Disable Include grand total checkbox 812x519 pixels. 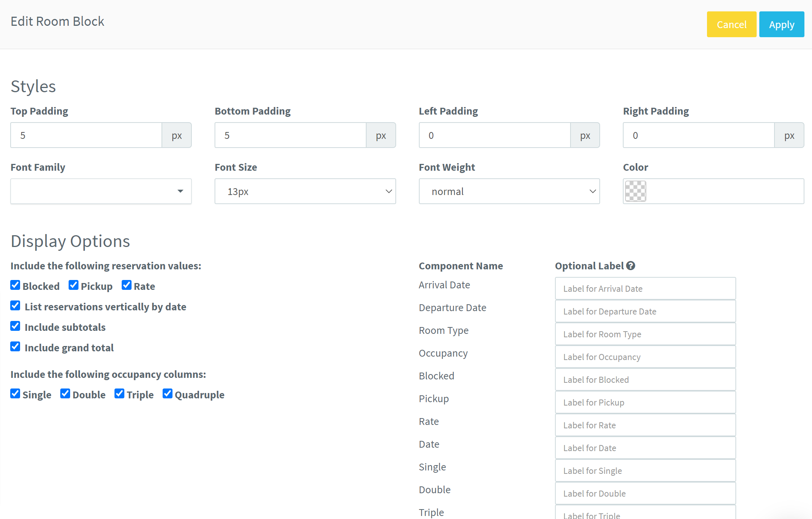click(15, 346)
